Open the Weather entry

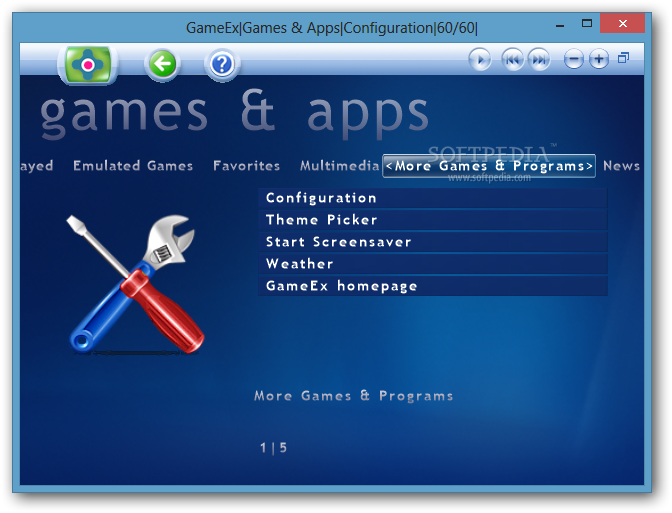tap(433, 264)
